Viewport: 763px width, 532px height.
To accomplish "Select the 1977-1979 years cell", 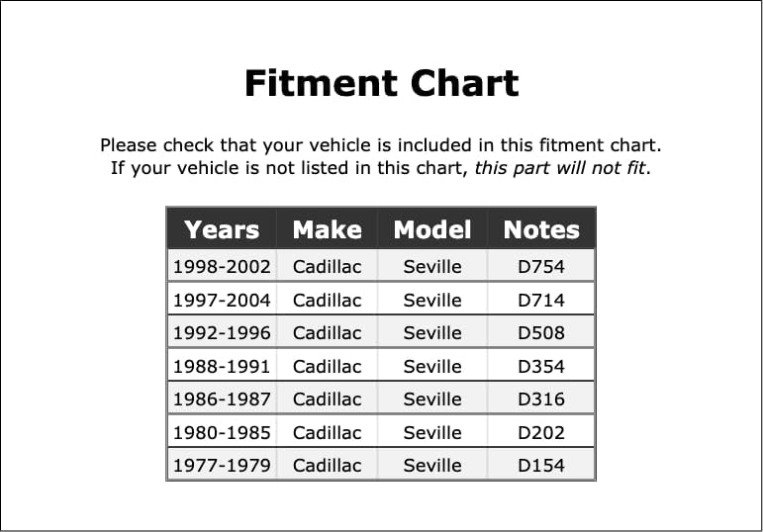I will click(x=222, y=465).
